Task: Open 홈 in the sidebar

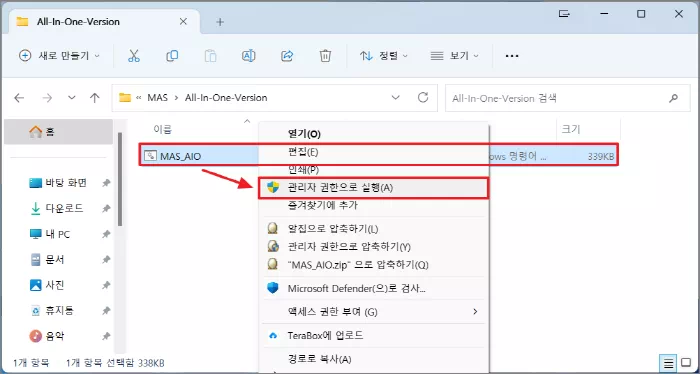Action: pyautogui.click(x=58, y=132)
